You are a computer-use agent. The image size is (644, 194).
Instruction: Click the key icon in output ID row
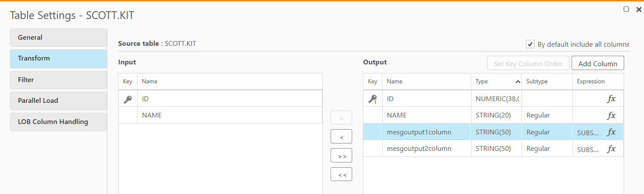click(372, 99)
